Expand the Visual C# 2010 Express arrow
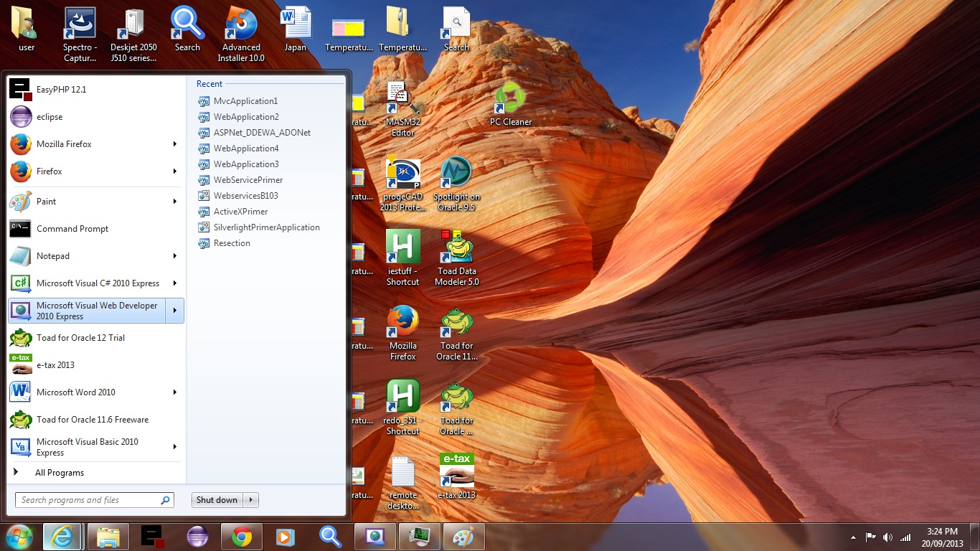980x551 pixels. click(x=174, y=283)
